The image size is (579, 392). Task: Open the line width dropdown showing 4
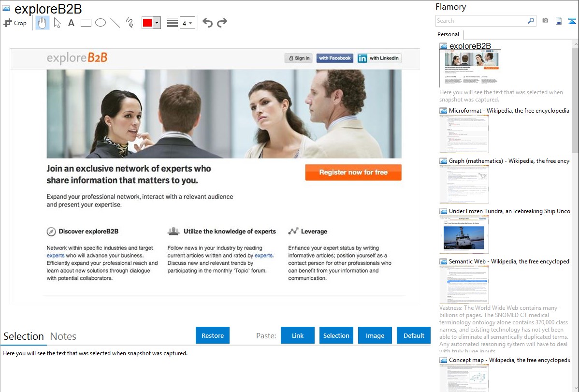(x=187, y=23)
